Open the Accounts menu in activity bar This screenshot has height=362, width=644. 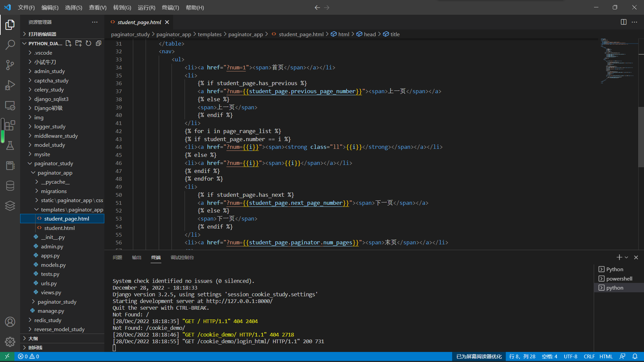coord(10,322)
